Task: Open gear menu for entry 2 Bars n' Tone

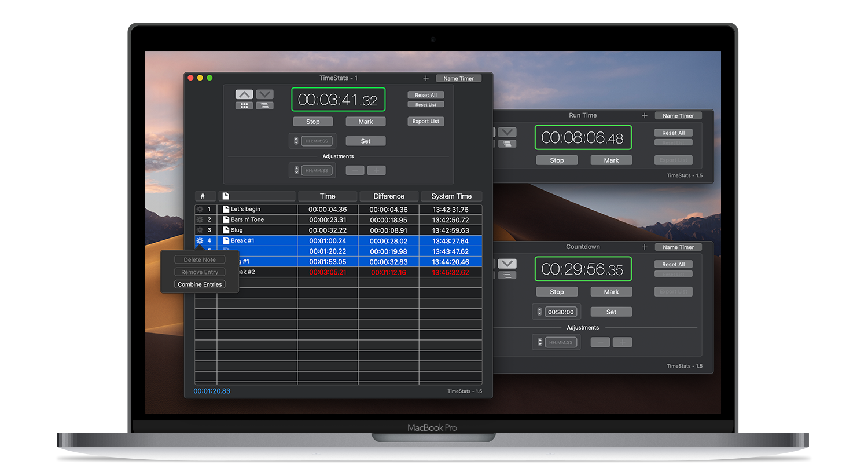Action: tap(200, 219)
